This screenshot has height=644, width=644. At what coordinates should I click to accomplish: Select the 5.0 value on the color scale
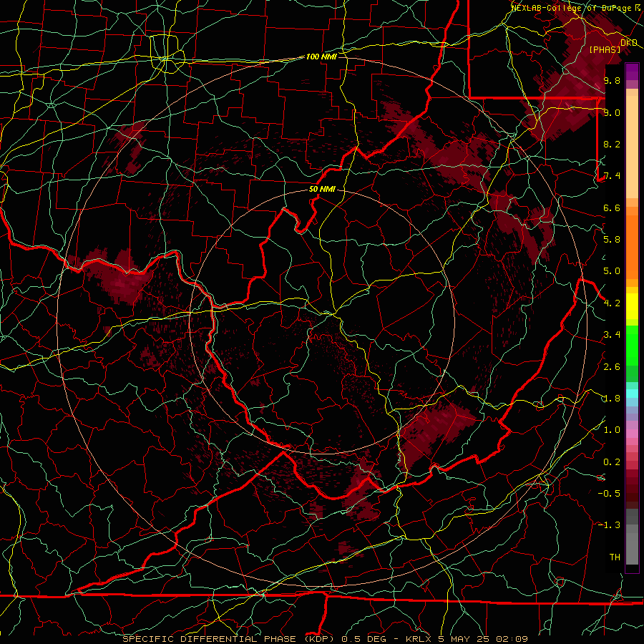612,271
